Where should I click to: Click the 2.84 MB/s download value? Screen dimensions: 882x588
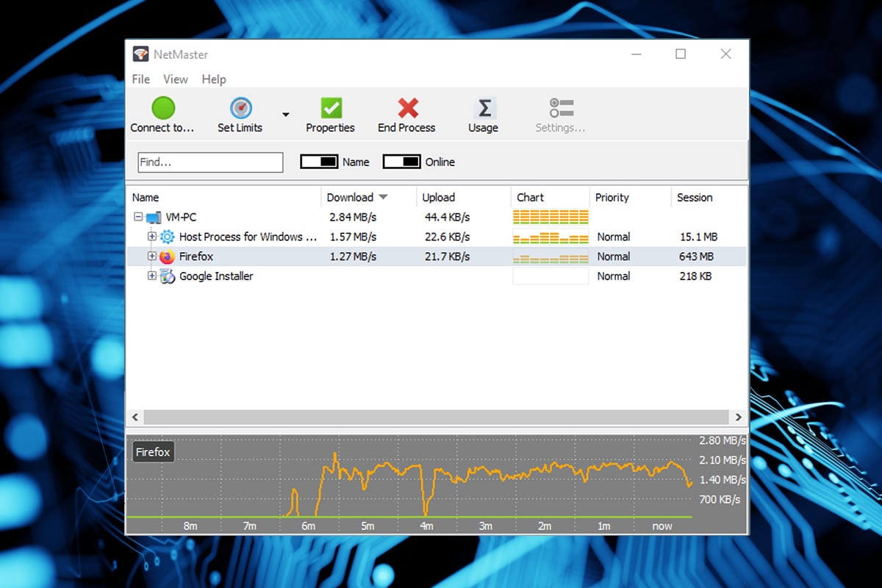point(353,217)
